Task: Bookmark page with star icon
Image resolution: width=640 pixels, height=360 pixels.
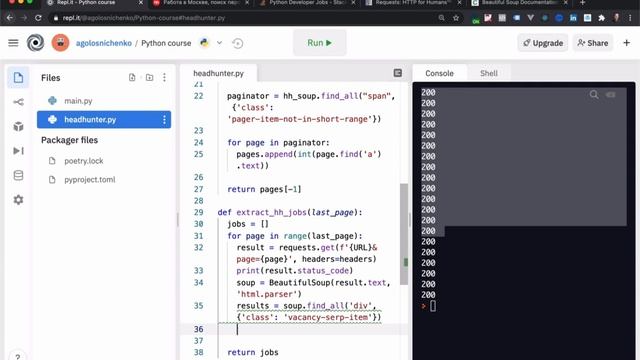Action: coord(456,18)
